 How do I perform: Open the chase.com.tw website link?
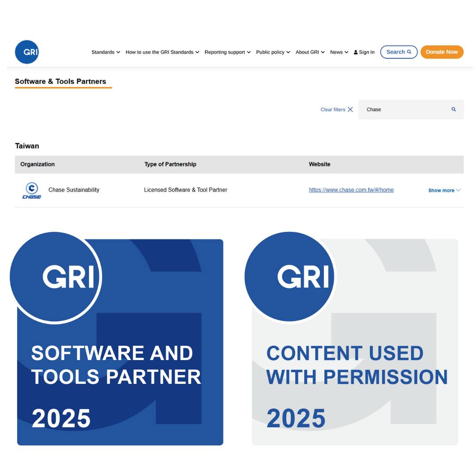351,190
